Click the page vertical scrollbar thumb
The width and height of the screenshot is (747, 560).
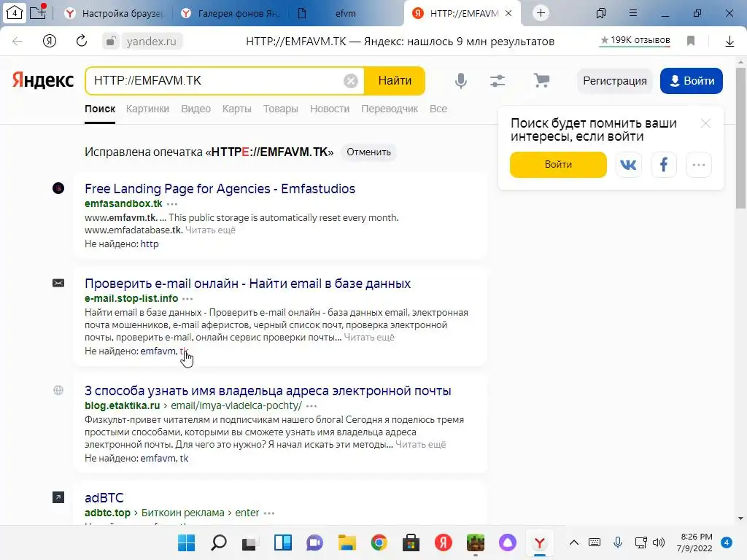(x=740, y=138)
